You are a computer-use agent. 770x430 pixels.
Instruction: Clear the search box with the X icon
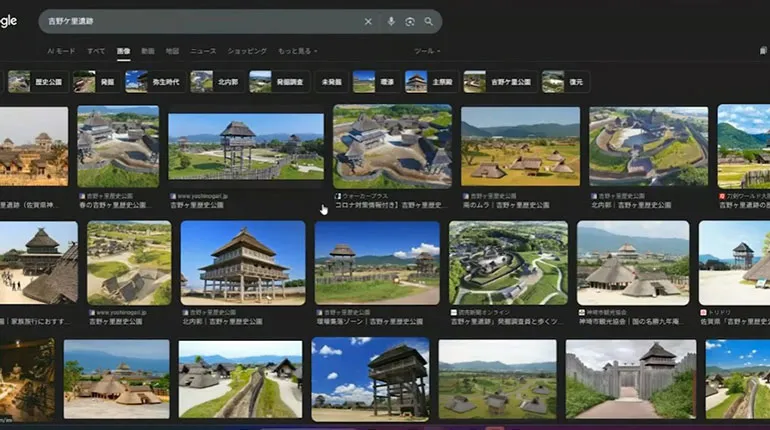pyautogui.click(x=368, y=22)
